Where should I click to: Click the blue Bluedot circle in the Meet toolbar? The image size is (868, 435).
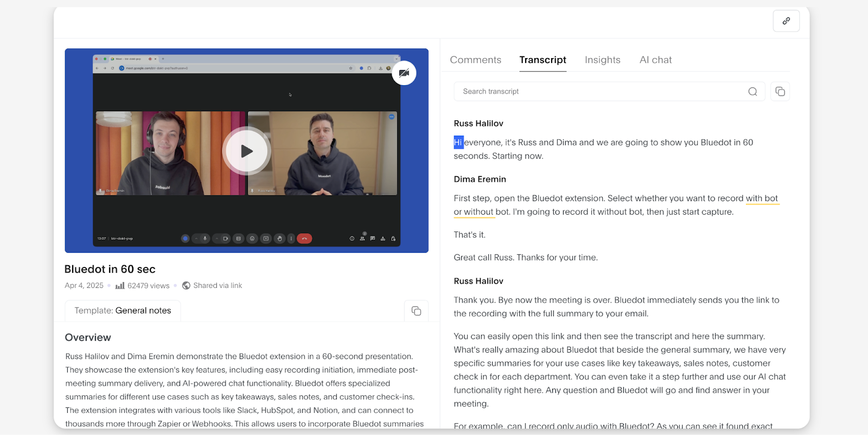click(x=186, y=239)
